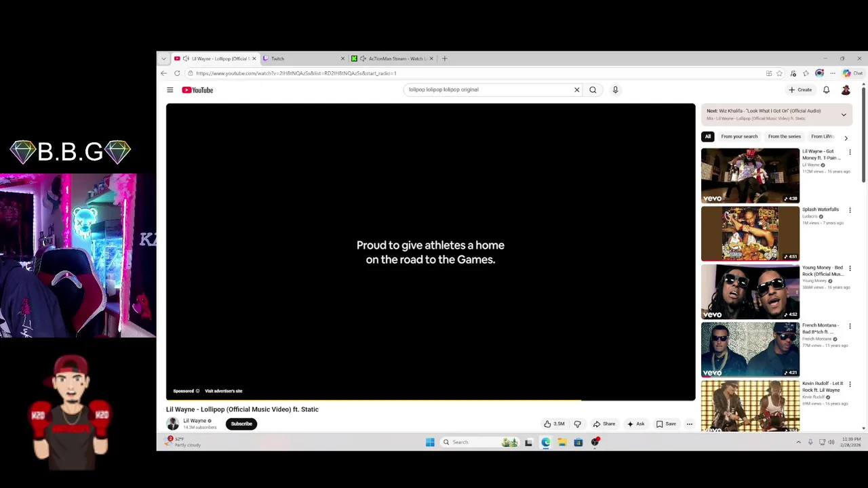
Task: Dislike the Lollipop video
Action: [577, 424]
